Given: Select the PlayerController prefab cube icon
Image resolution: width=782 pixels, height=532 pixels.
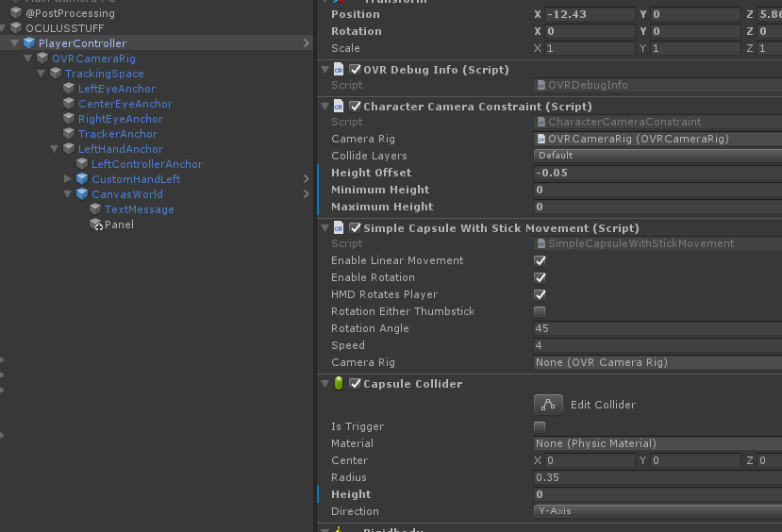Looking at the screenshot, I should pos(29,43).
